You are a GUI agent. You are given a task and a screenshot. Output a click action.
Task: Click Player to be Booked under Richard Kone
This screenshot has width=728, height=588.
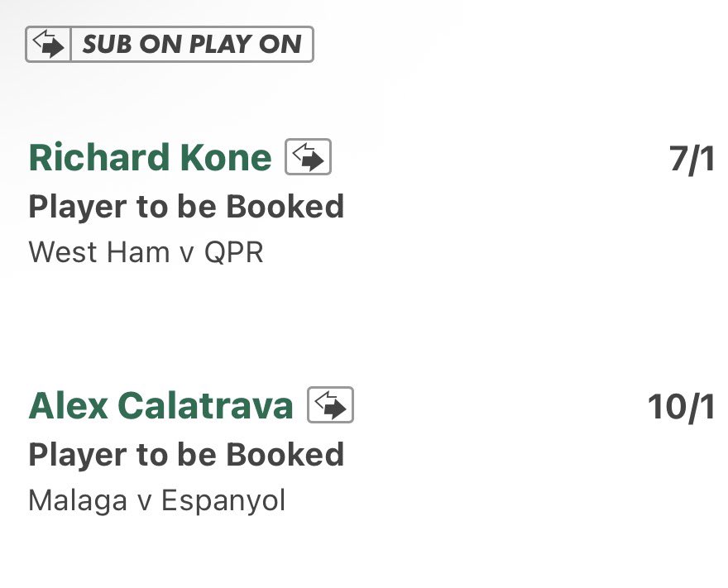[x=186, y=207]
